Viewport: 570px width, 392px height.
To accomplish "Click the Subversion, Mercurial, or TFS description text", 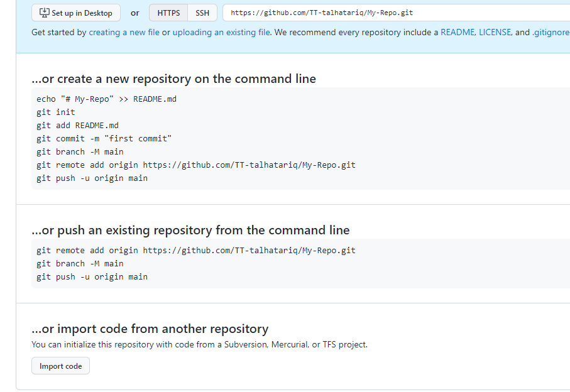I will pos(200,344).
